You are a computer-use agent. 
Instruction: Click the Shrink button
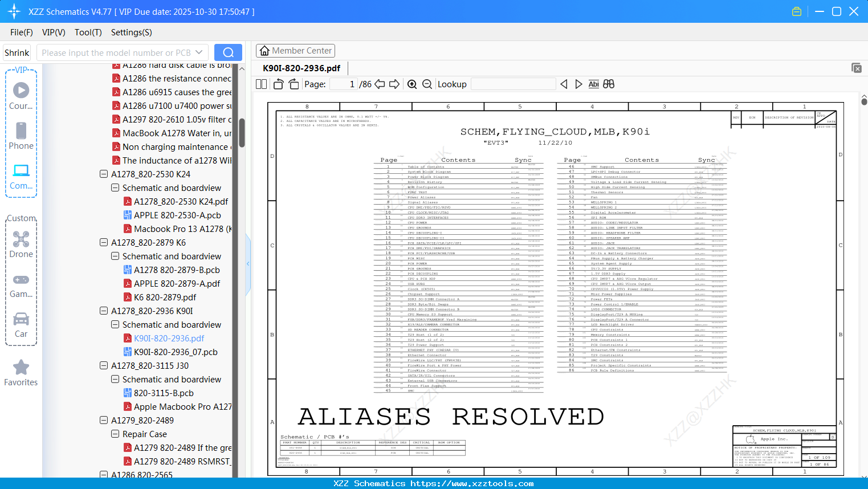tap(17, 52)
